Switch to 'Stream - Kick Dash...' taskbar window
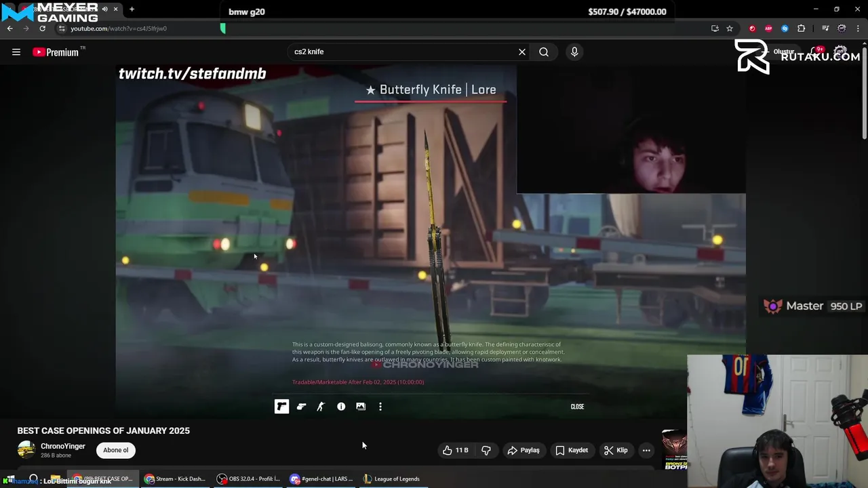This screenshot has height=488, width=868. tap(175, 479)
